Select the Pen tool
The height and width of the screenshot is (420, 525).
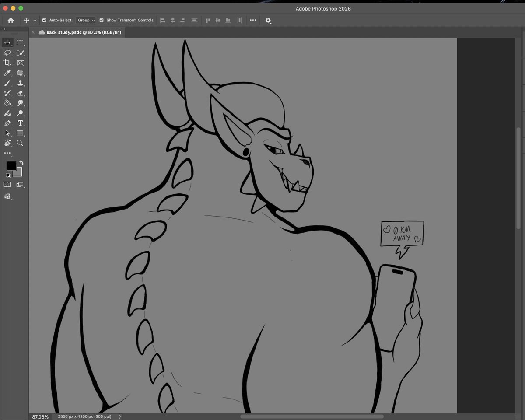(x=7, y=123)
